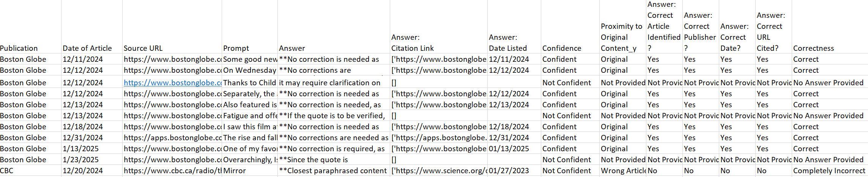This screenshot has width=868, height=177.
Task: Open the blue bostonglobe.com hyperlink
Action: click(x=173, y=83)
